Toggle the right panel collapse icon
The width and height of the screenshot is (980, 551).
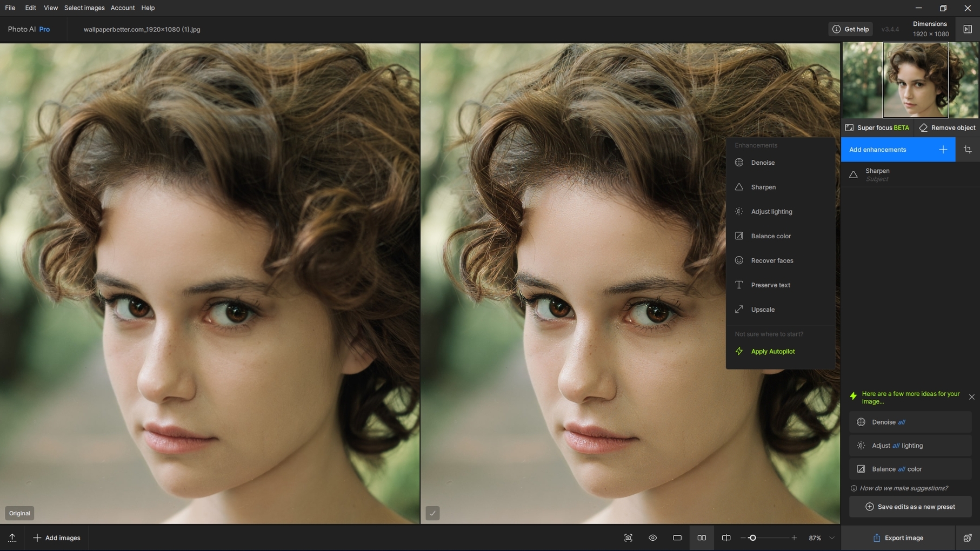click(968, 29)
